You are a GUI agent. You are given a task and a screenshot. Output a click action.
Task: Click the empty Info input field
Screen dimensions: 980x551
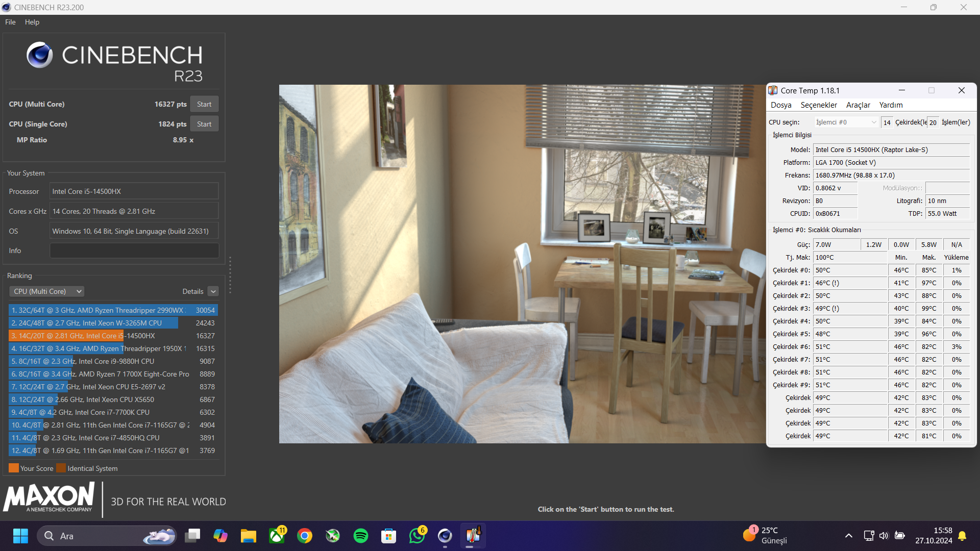coord(134,251)
